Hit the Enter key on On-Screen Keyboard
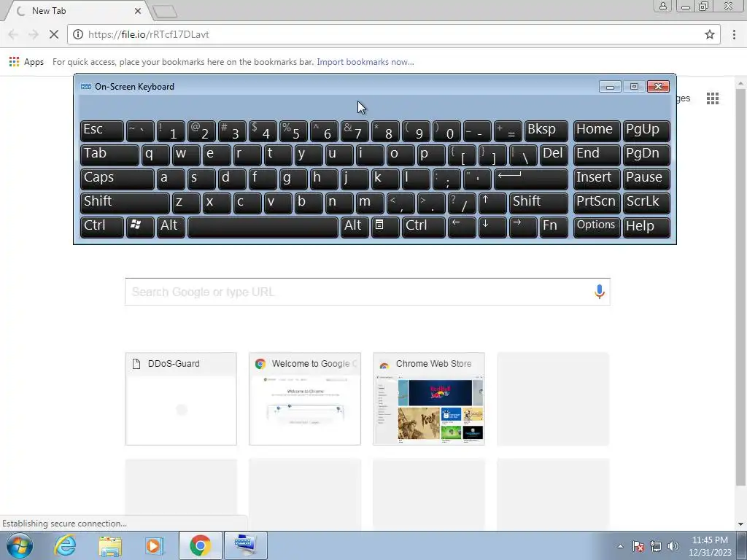The width and height of the screenshot is (747, 560). point(531,179)
